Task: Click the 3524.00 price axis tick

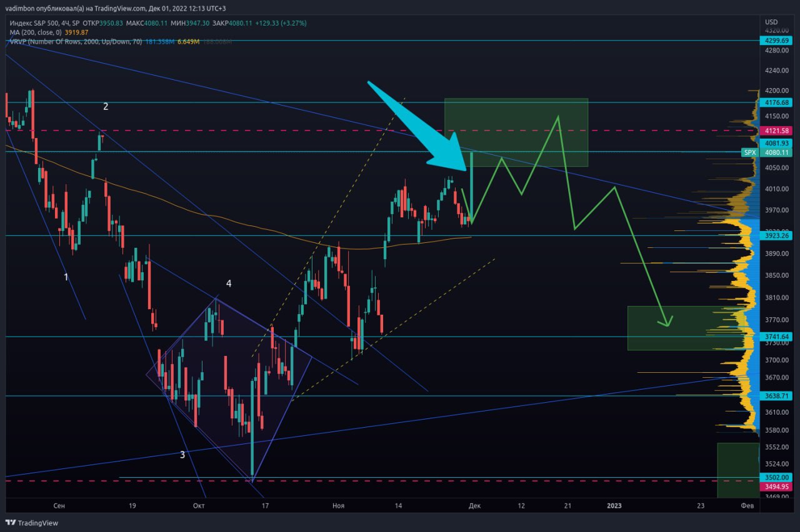Action: [776, 465]
